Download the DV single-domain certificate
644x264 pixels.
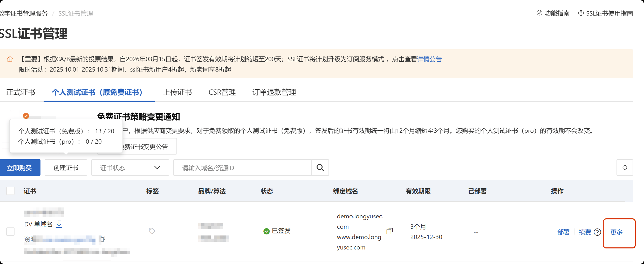pos(59,224)
